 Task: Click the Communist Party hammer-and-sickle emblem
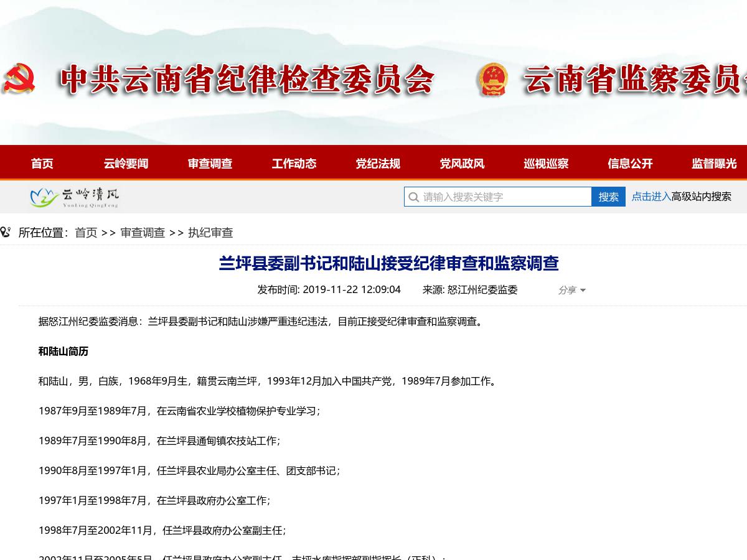18,79
